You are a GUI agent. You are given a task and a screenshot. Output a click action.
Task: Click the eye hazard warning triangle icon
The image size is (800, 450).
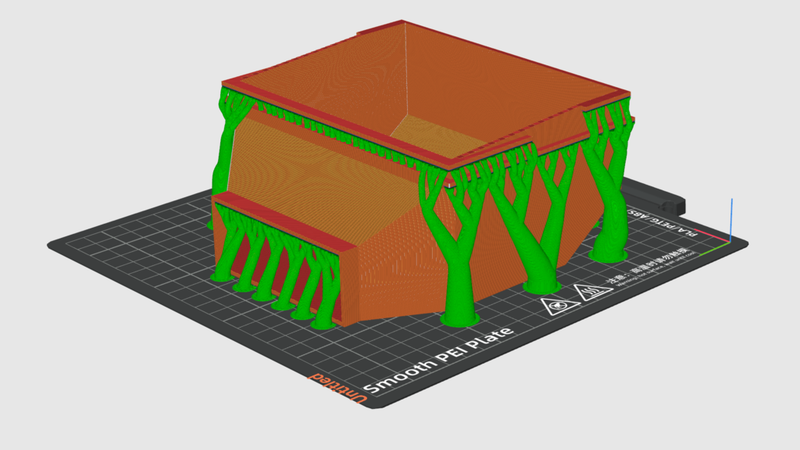point(557,307)
